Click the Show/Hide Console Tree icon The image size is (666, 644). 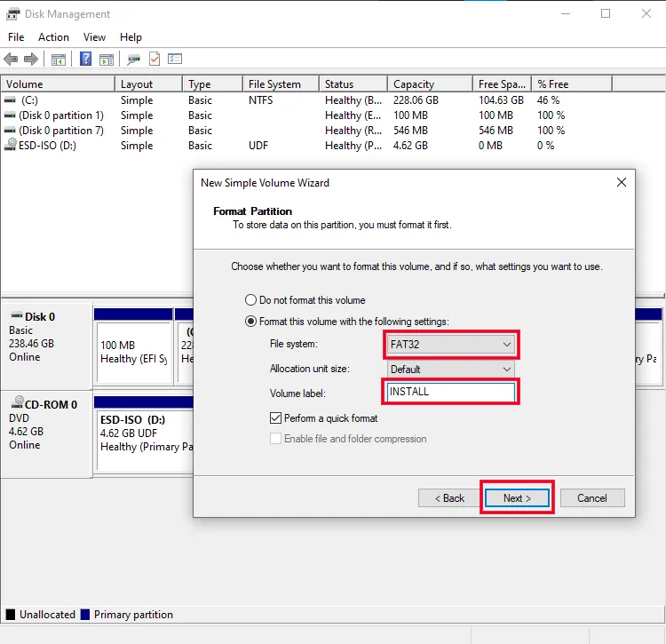[59, 60]
